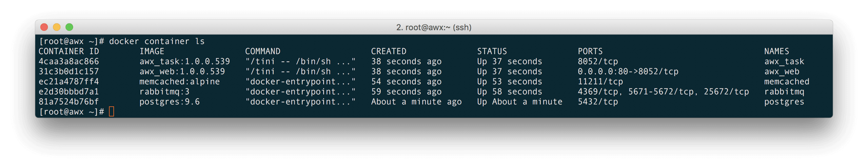Viewport: 868px width, 168px height.
Task: Click container ID 81a7524b76bf
Action: coord(69,102)
